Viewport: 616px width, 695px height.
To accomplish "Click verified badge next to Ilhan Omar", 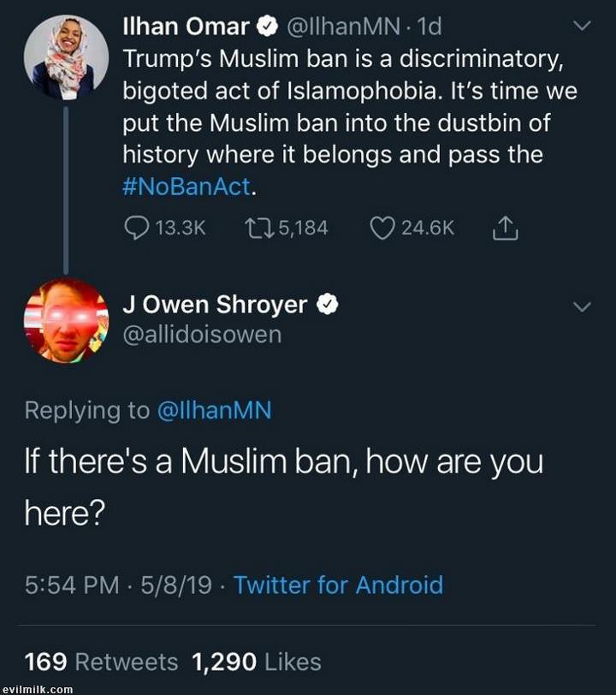I will click(267, 27).
